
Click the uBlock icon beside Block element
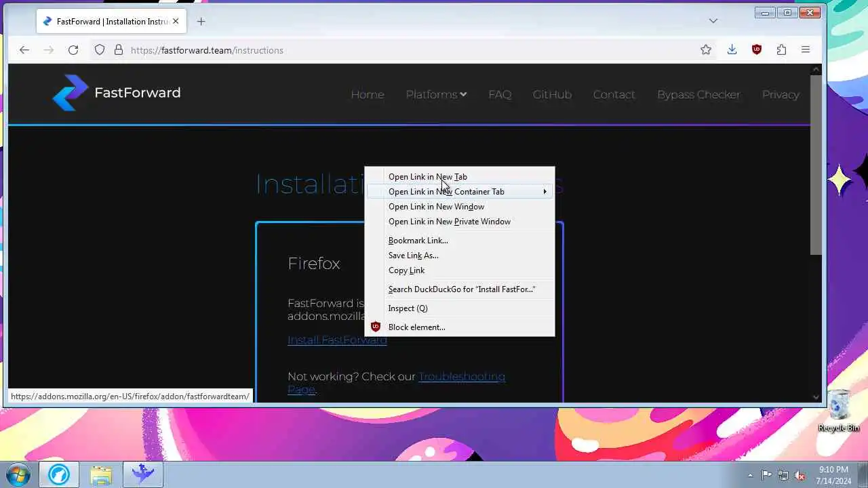point(376,327)
